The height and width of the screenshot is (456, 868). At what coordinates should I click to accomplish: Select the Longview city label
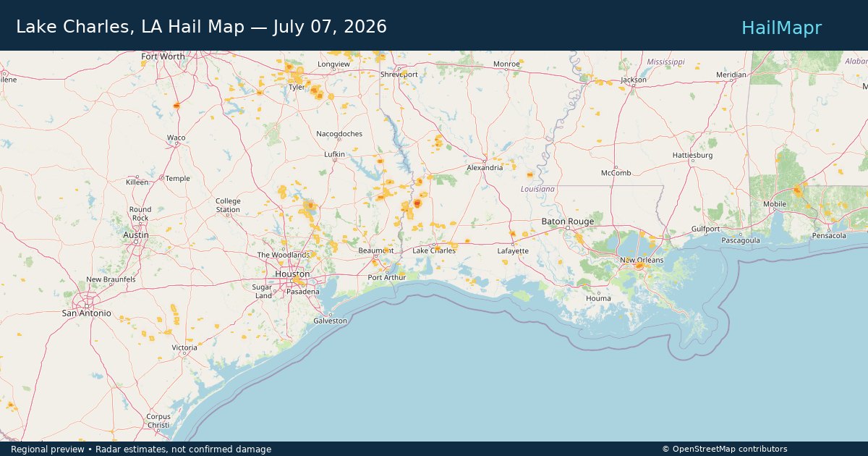[x=333, y=64]
